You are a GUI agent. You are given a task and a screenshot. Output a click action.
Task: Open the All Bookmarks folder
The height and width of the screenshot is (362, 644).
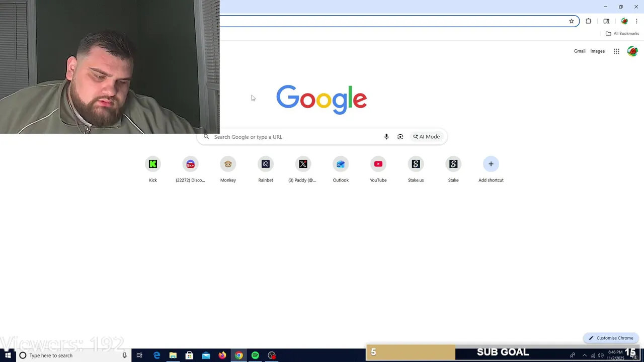(622, 34)
